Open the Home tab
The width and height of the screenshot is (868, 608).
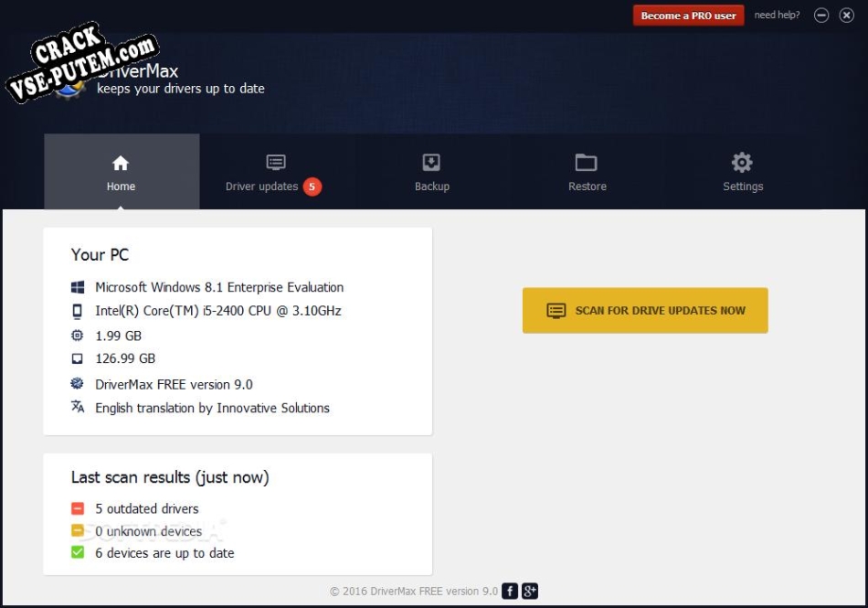[122, 172]
